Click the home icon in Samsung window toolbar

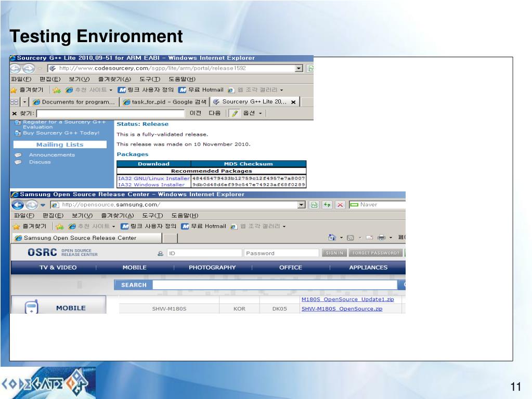coord(332,237)
